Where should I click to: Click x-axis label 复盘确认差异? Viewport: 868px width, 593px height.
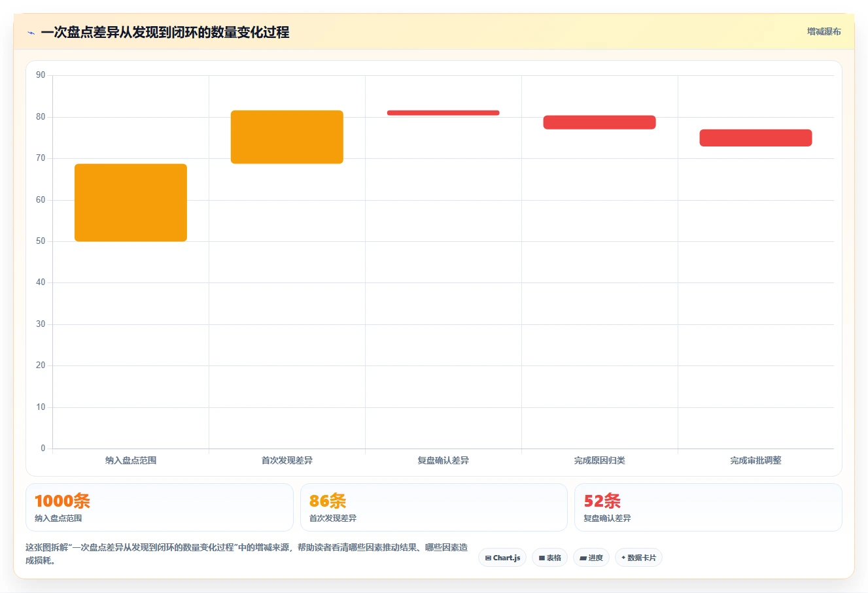coord(443,460)
